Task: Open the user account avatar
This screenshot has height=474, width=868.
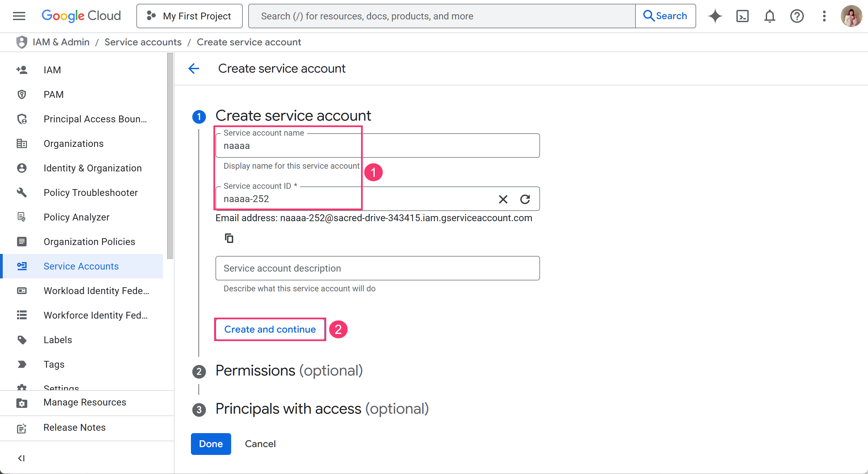Action: point(851,16)
